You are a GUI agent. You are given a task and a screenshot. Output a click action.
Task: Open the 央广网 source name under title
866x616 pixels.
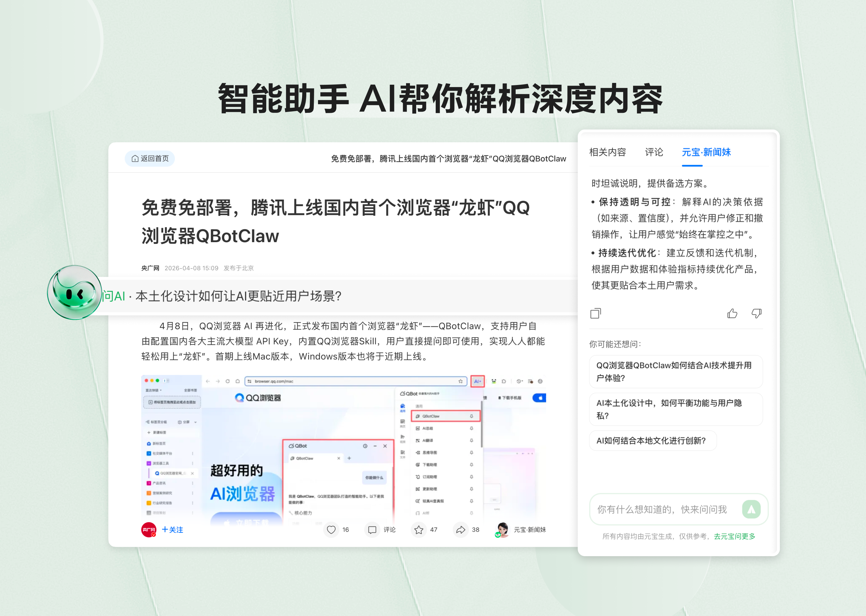click(150, 268)
